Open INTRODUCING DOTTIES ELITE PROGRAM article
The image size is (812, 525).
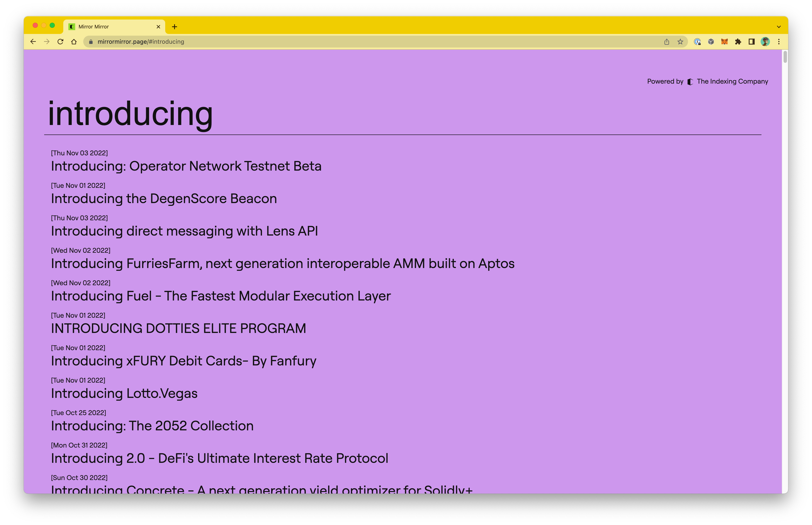pos(178,328)
